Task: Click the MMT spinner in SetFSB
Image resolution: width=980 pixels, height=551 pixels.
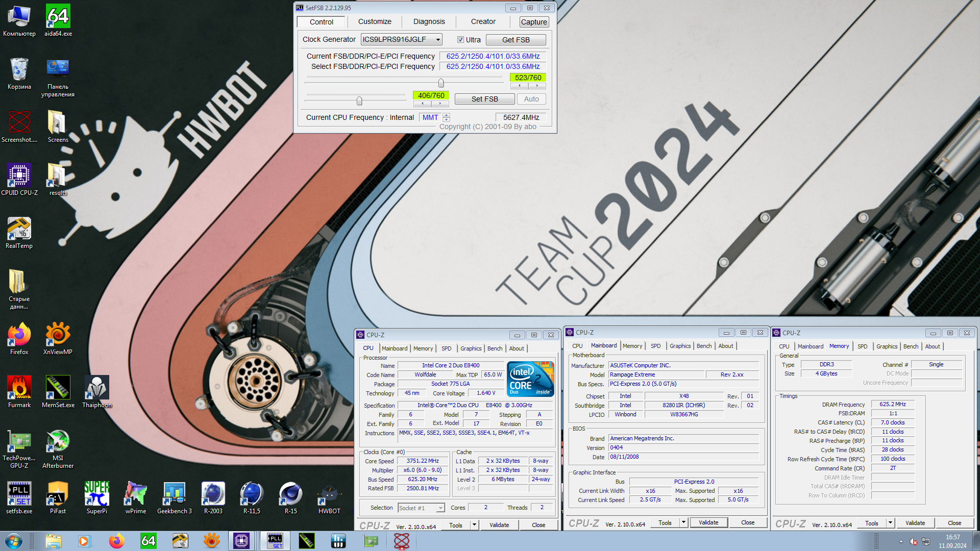Action: click(446, 117)
